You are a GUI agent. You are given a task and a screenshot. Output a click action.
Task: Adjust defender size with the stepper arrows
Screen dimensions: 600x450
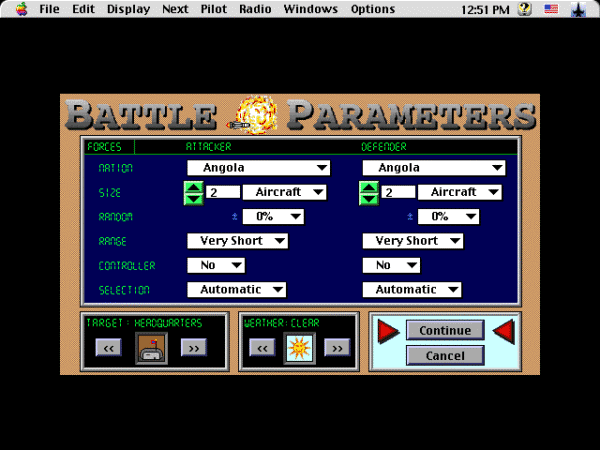click(369, 192)
